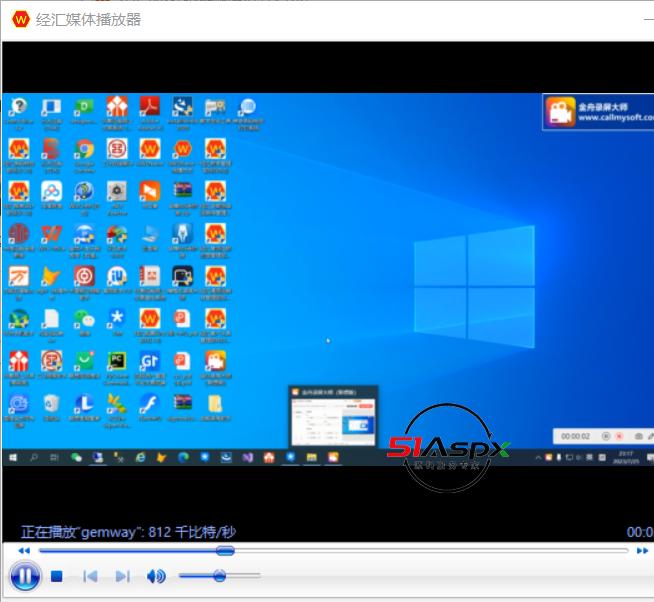Stop the video with the square button

tap(56, 576)
